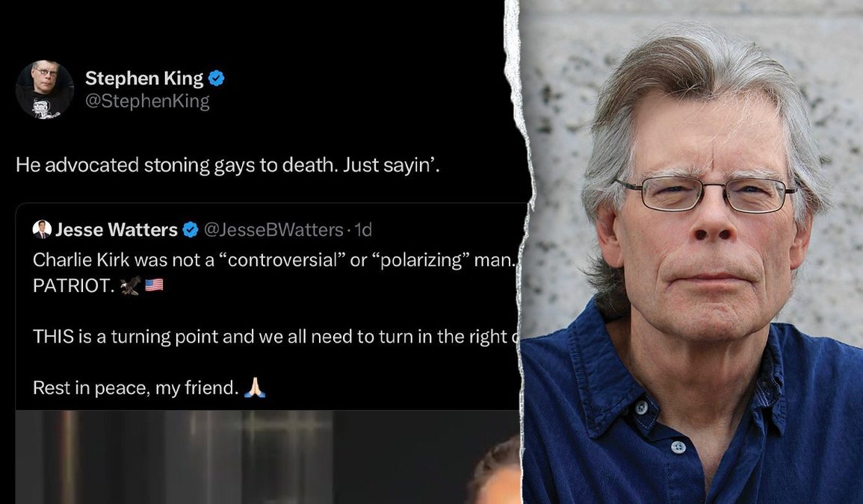Viewport: 863px width, 504px height.
Task: Click the American flag emoji
Action: coord(154,285)
